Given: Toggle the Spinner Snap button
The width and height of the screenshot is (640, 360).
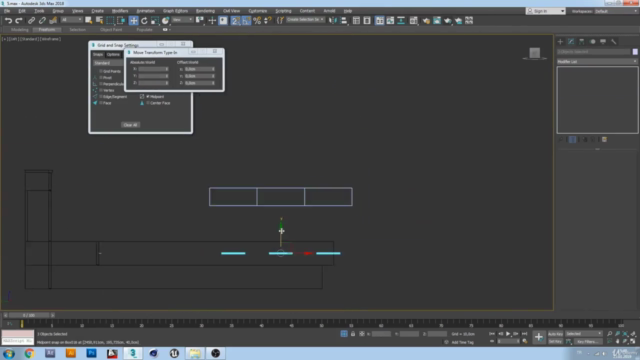Looking at the screenshot, I should pos(268,20).
